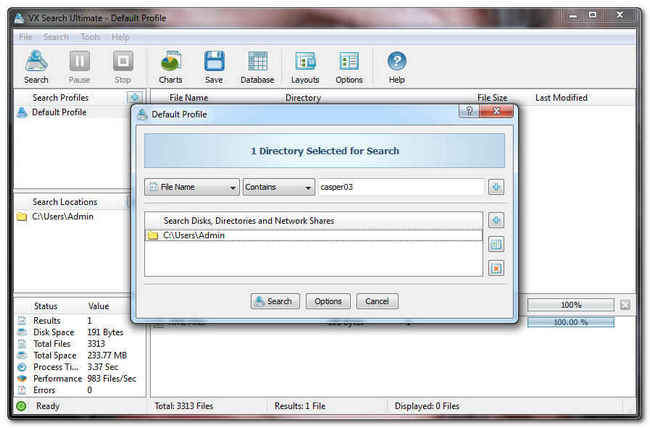The width and height of the screenshot is (650, 428).
Task: Click add directory icon in dialog
Action: pyautogui.click(x=496, y=220)
